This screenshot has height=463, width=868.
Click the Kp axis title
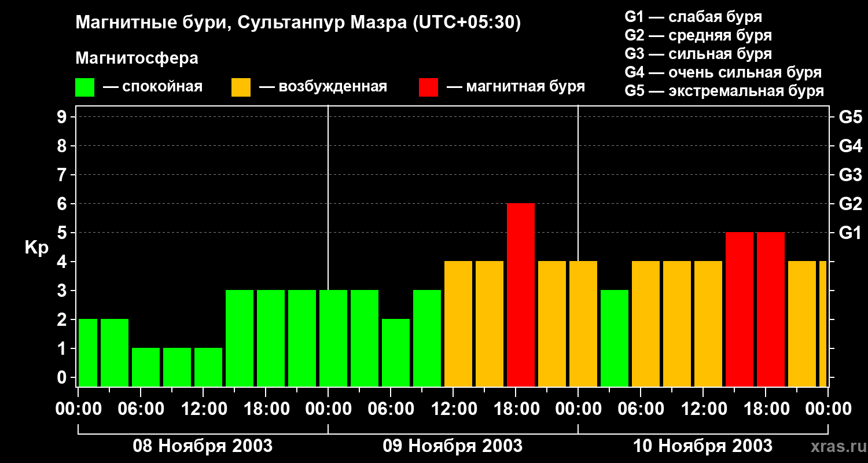point(36,248)
